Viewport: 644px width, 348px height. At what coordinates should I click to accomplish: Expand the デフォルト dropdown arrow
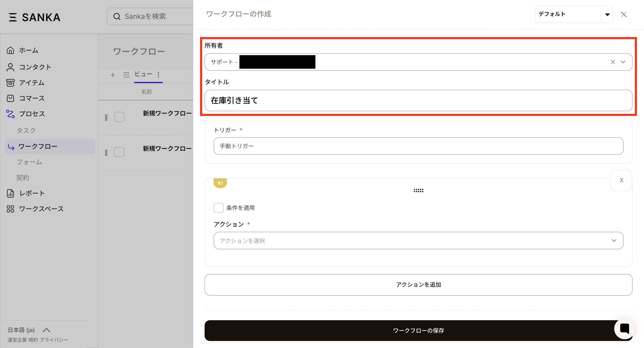(607, 14)
